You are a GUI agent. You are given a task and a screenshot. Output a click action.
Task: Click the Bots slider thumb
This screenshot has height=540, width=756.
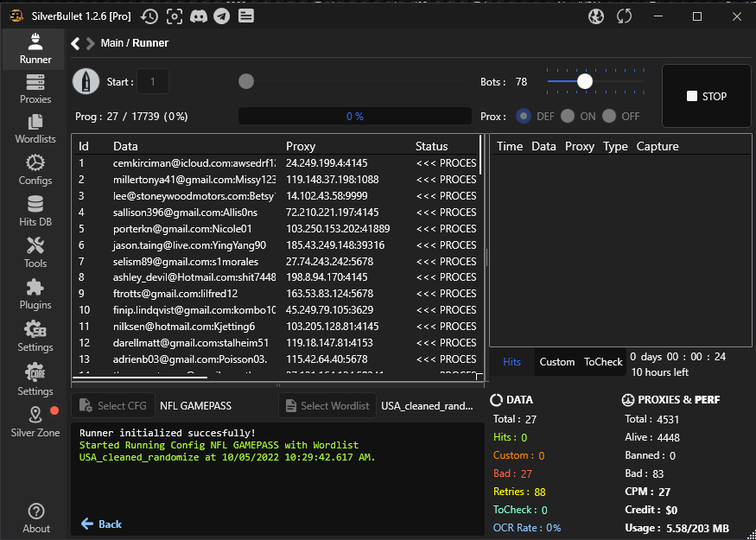(585, 81)
